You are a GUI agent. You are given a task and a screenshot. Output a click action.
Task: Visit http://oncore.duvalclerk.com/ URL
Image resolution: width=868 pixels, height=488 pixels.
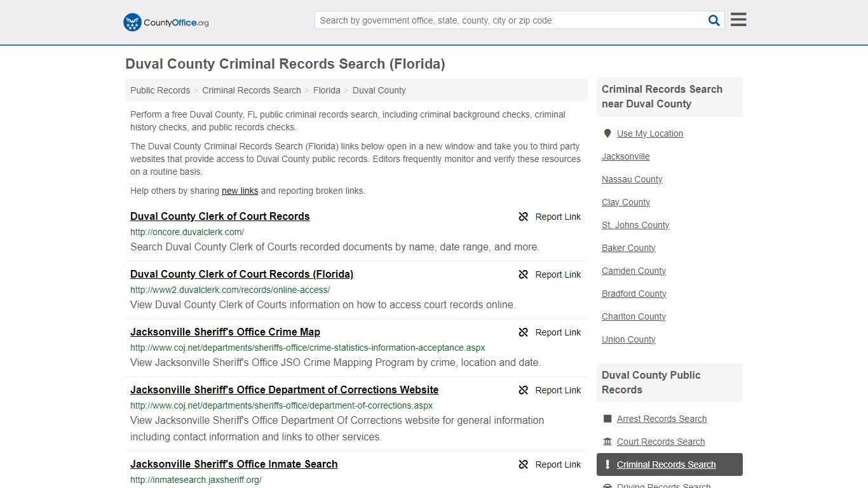(187, 232)
